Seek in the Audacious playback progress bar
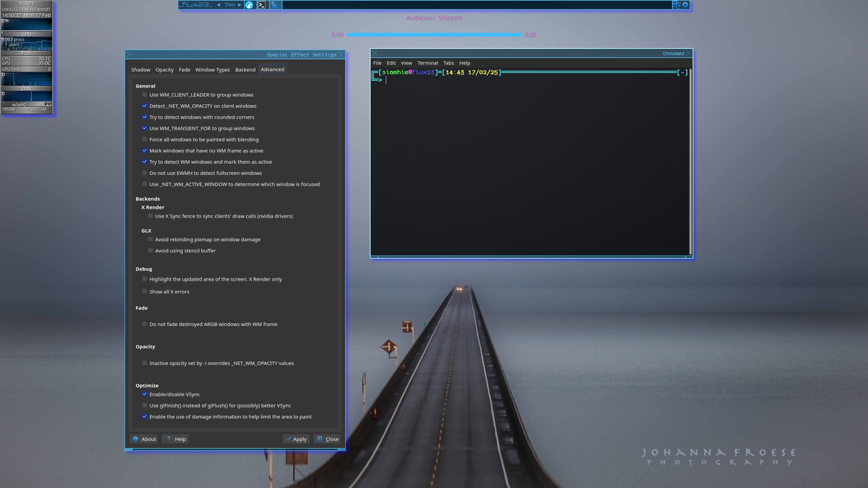The height and width of the screenshot is (488, 868). [x=434, y=35]
